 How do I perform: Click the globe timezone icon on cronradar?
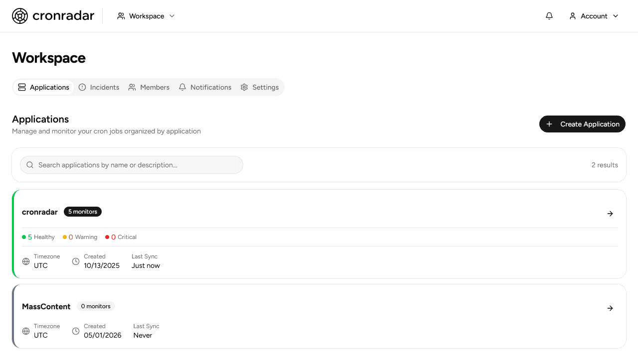(26, 261)
